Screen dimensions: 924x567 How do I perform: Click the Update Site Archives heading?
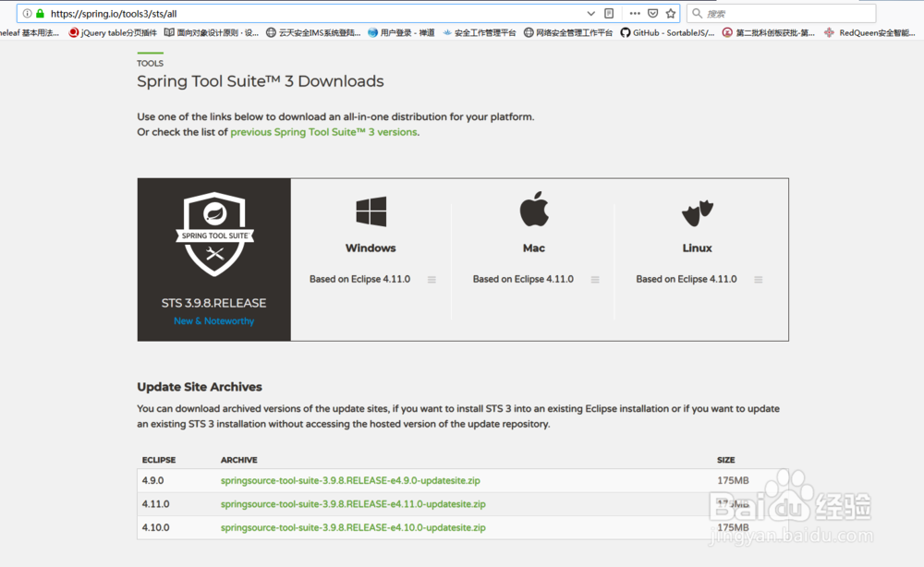[x=200, y=387]
